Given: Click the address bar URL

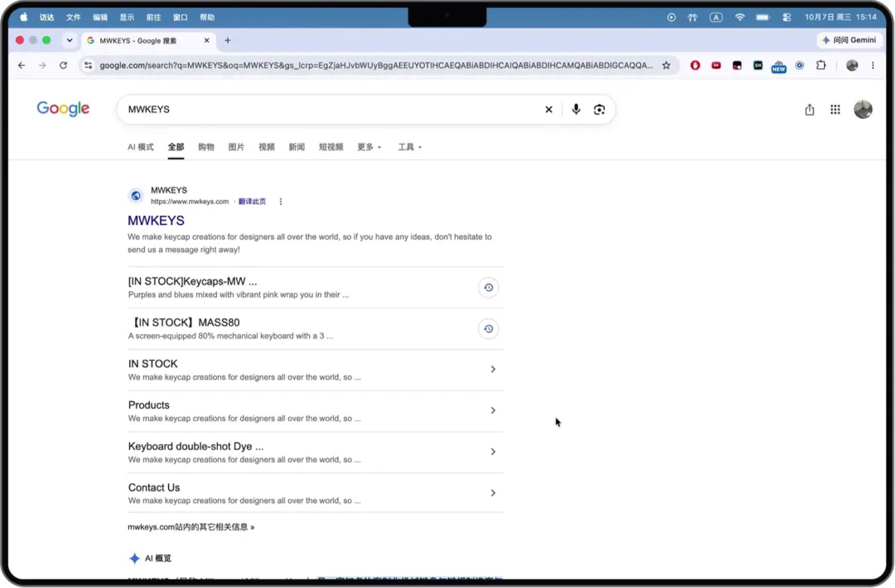Looking at the screenshot, I should 376,65.
